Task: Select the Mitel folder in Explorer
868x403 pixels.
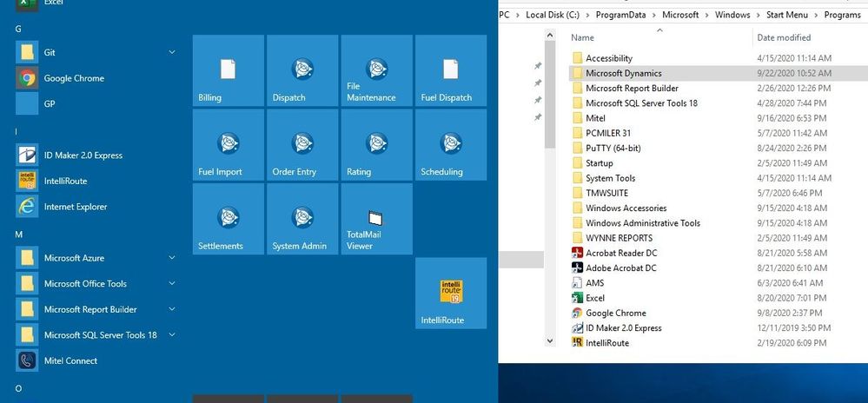Action: 588,118
